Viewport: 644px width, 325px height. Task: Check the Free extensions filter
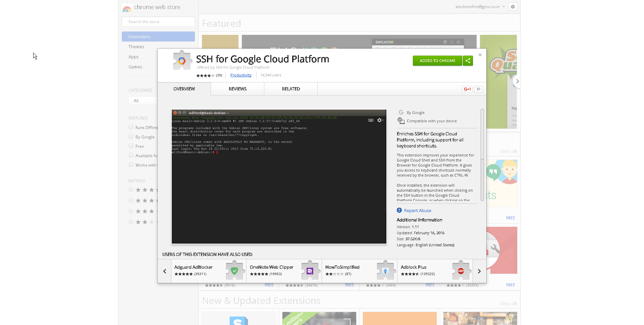[x=131, y=146]
